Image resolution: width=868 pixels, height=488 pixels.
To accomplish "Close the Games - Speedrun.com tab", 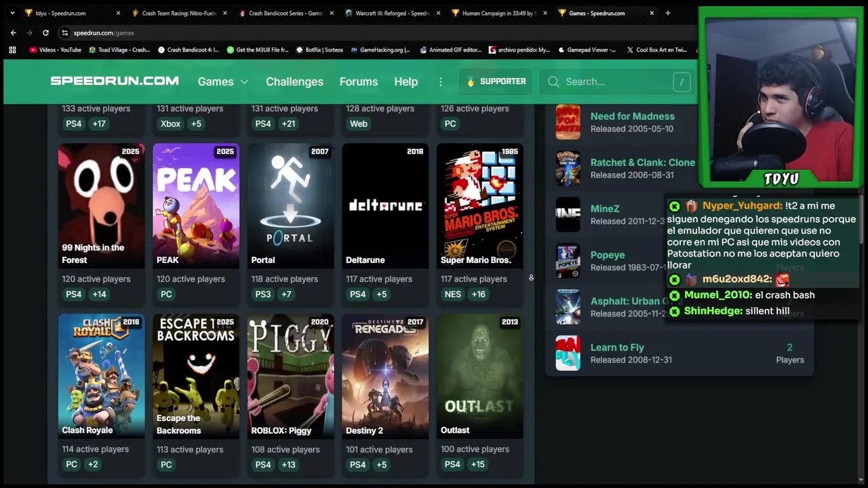I will [652, 13].
